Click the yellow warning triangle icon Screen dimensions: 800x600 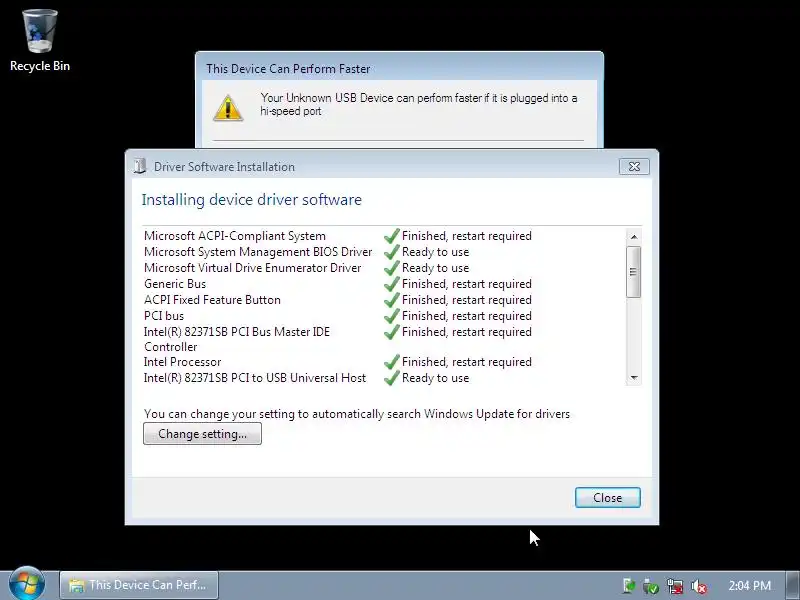pos(228,107)
